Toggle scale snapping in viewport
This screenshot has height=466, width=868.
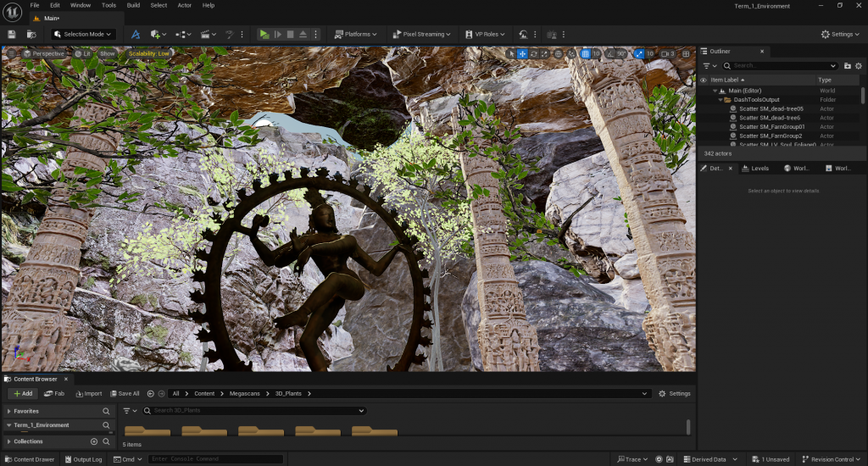pos(639,53)
